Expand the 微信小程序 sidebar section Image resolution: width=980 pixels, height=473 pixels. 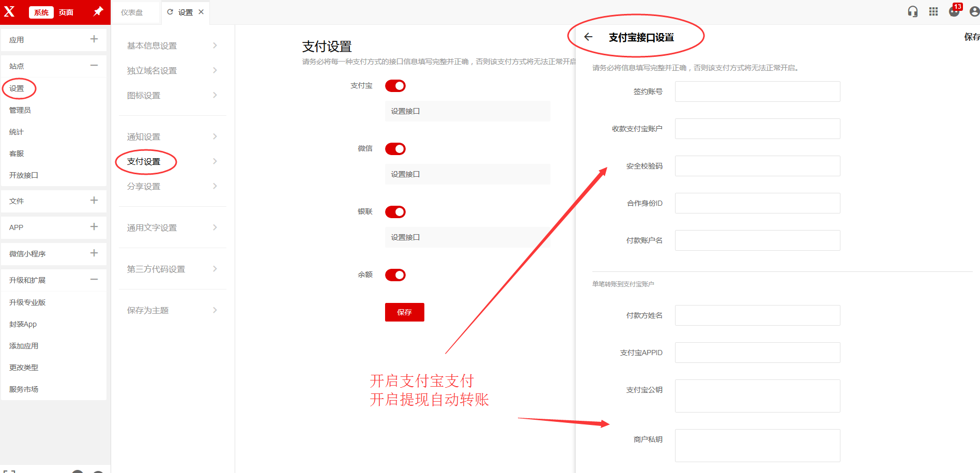point(94,253)
